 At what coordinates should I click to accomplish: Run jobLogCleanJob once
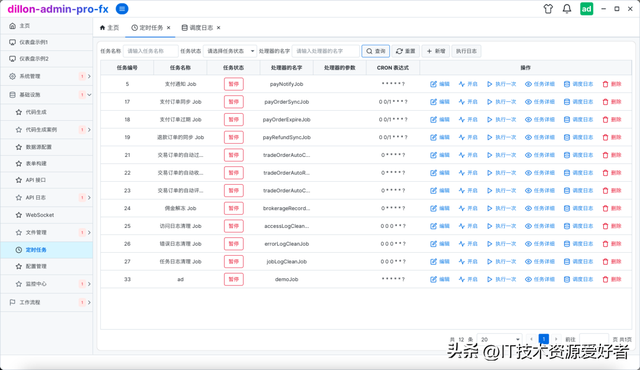[x=501, y=261]
